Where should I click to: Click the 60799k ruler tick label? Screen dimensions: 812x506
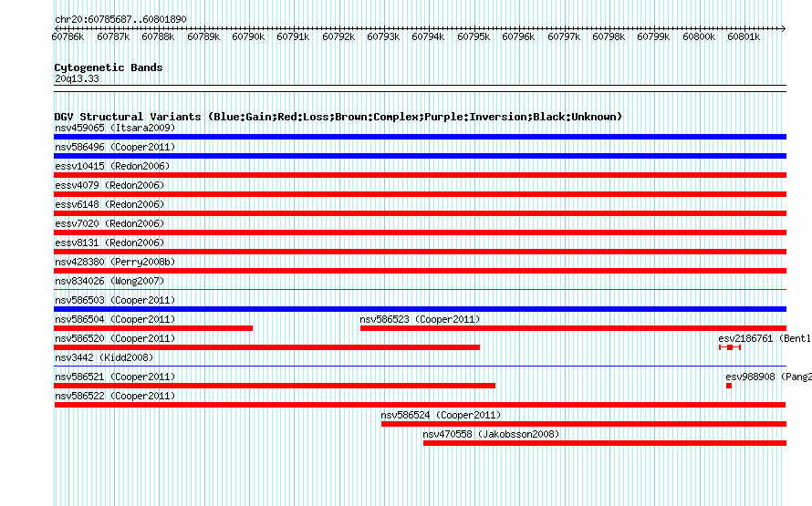tap(653, 36)
